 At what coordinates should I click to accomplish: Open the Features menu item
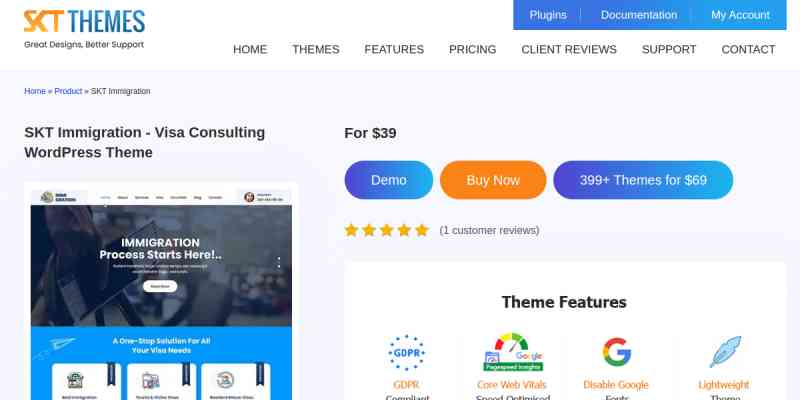pyautogui.click(x=394, y=49)
